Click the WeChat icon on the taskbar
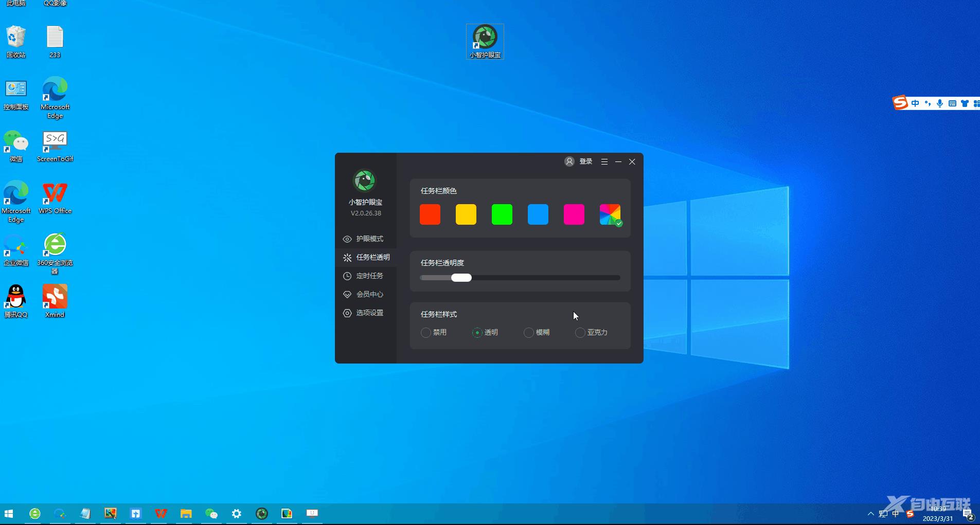 211,514
